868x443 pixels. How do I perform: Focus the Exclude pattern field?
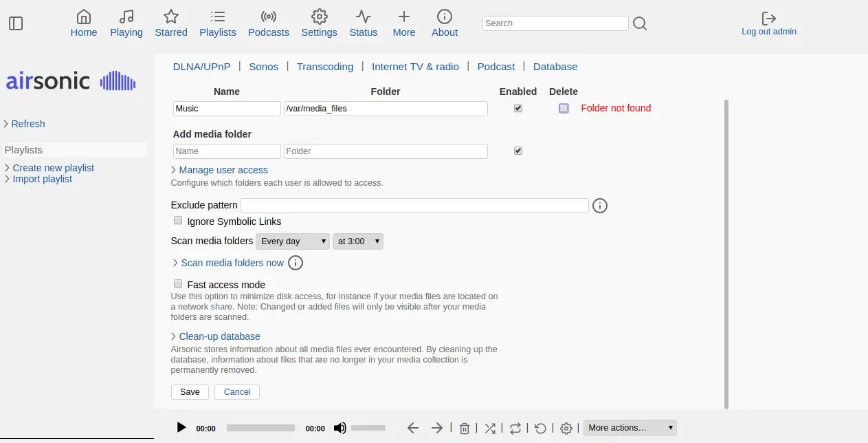[x=414, y=206]
